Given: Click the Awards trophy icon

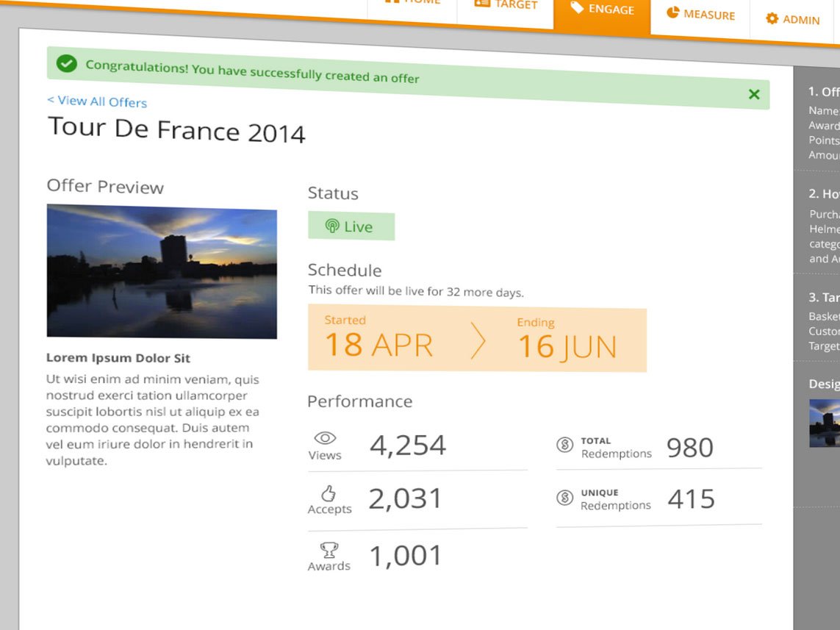Looking at the screenshot, I should 329,550.
